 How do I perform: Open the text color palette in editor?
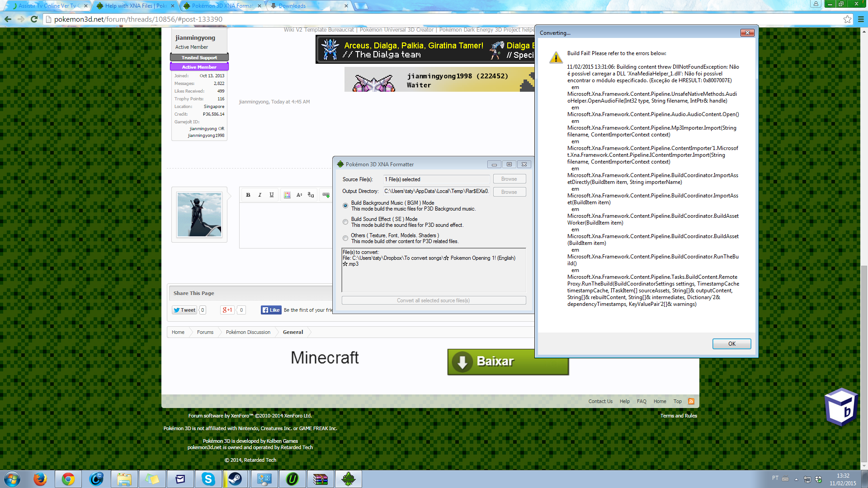coord(287,195)
